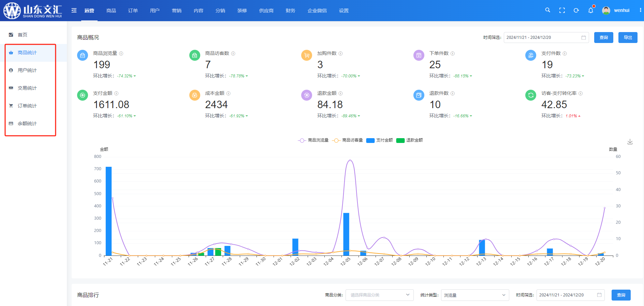Open 商品排行 date range picker
Viewport: 644px width, 306px height.
571,295
